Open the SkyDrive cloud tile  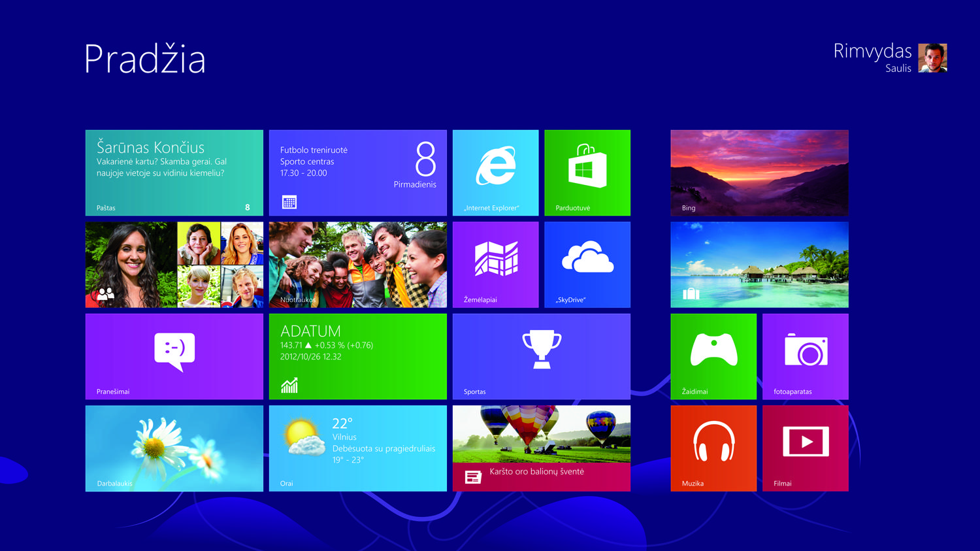[587, 264]
